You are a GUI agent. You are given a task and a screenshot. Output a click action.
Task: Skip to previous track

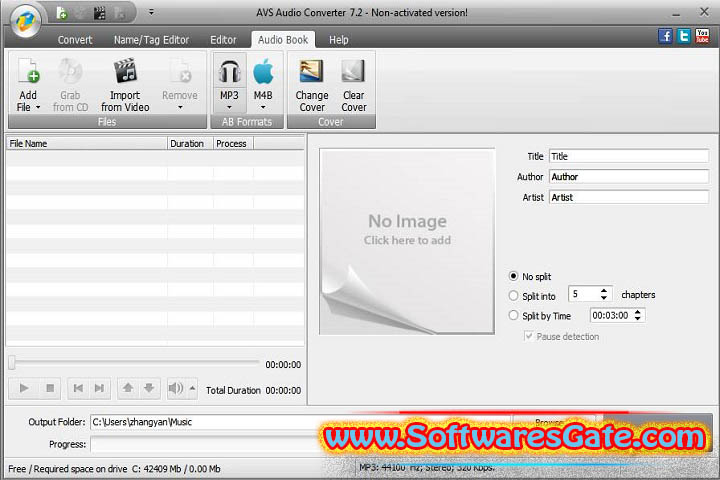78,389
